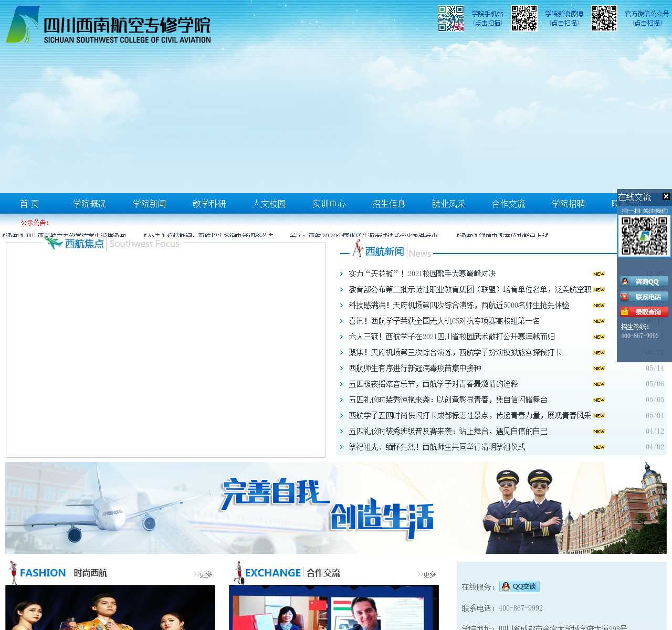The width and height of the screenshot is (672, 630).
Task: Go to 首页 in the navigation bar
Action: point(29,204)
